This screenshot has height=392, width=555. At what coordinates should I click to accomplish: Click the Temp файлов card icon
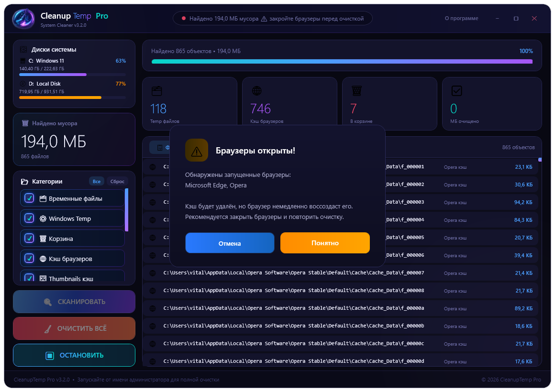(x=157, y=91)
